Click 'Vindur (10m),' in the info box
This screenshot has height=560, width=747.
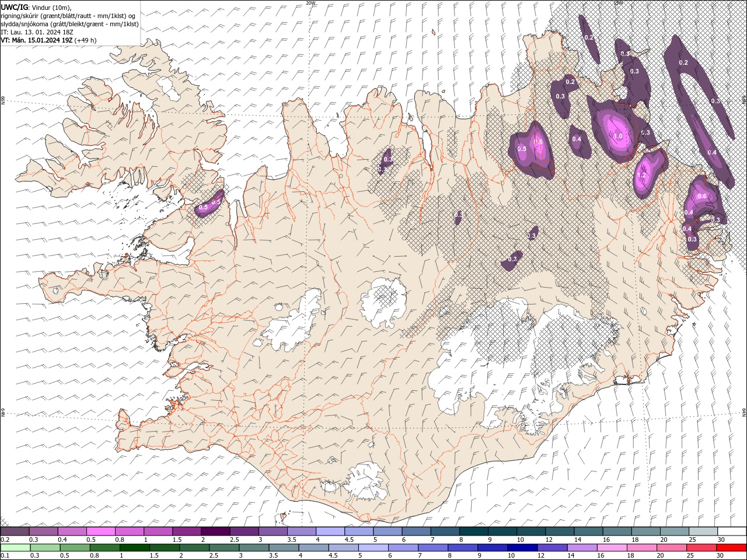[x=52, y=7]
